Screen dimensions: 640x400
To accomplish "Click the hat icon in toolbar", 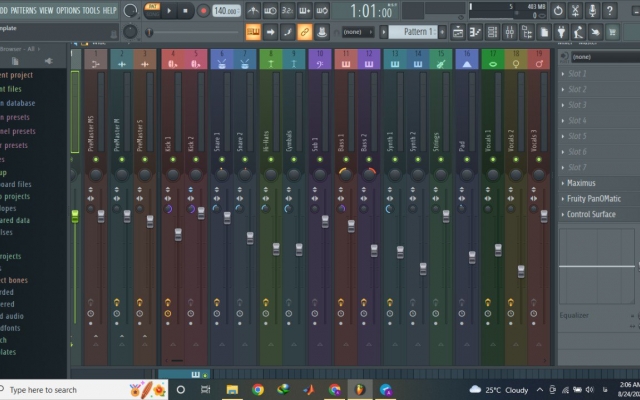I will click(322, 32).
